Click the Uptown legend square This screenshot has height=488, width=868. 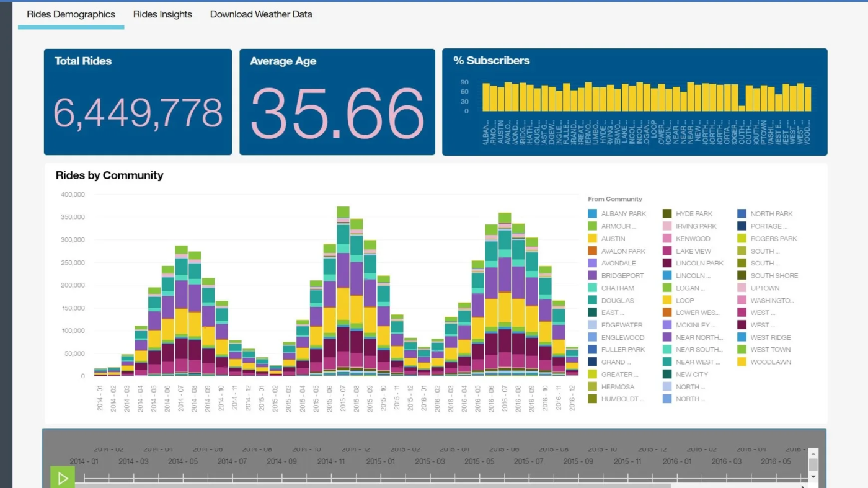point(742,288)
